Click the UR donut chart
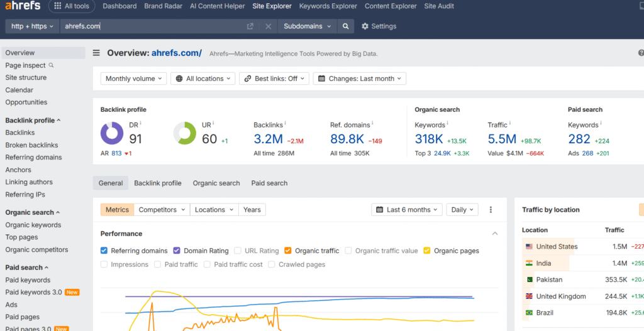Image resolution: width=644 pixels, height=331 pixels. 185,133
